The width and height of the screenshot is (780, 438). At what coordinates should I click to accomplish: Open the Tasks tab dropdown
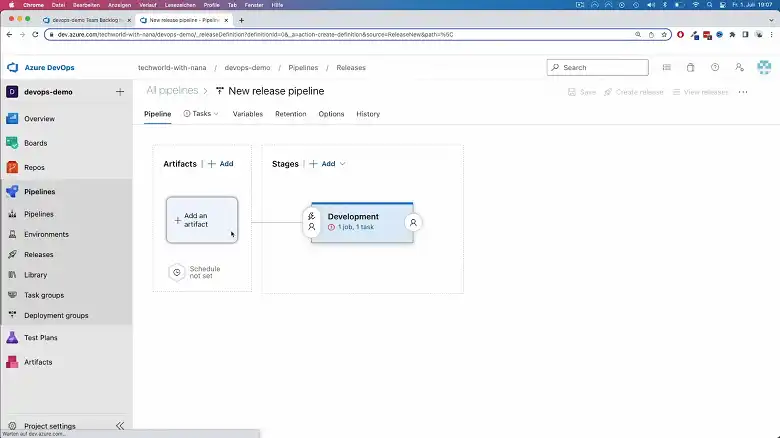(201, 114)
